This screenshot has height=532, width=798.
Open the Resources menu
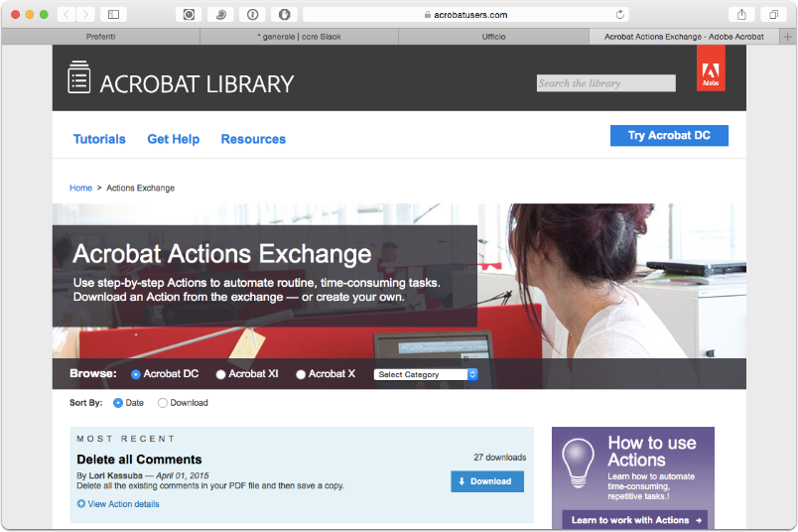(x=253, y=139)
